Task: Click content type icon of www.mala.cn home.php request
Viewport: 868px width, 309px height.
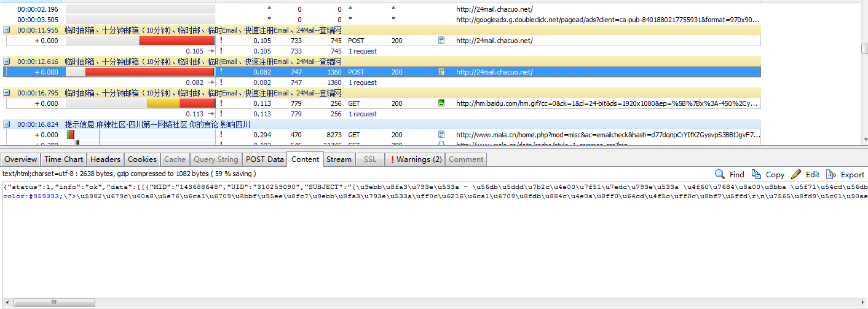Action: click(x=441, y=134)
